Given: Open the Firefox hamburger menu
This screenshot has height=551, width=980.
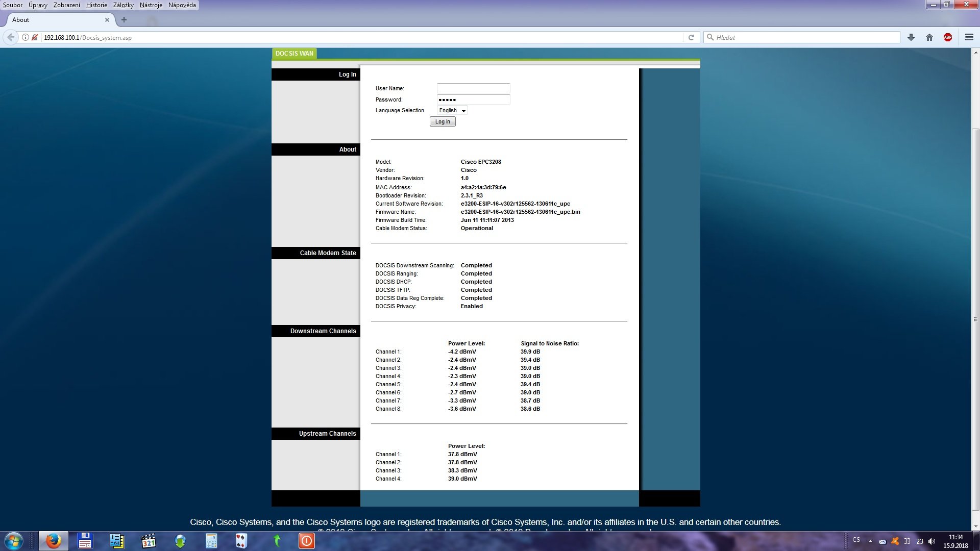Looking at the screenshot, I should [x=969, y=37].
